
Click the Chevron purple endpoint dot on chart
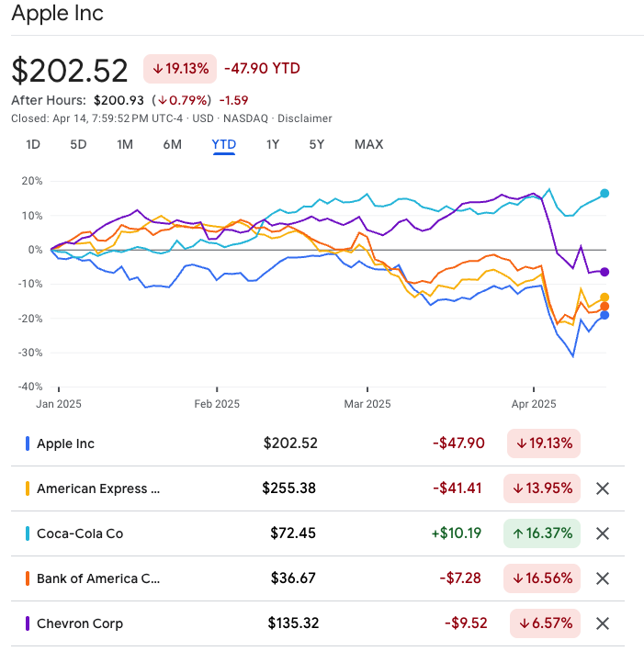coord(604,272)
